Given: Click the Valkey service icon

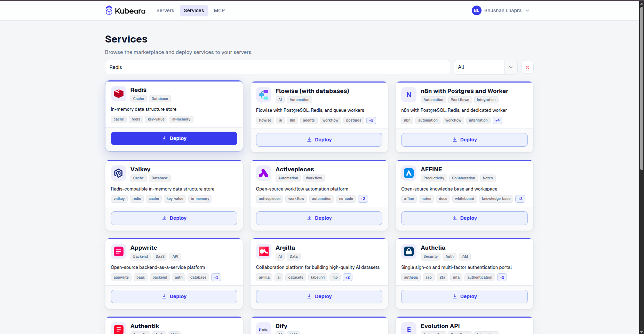Looking at the screenshot, I should click(x=119, y=173).
